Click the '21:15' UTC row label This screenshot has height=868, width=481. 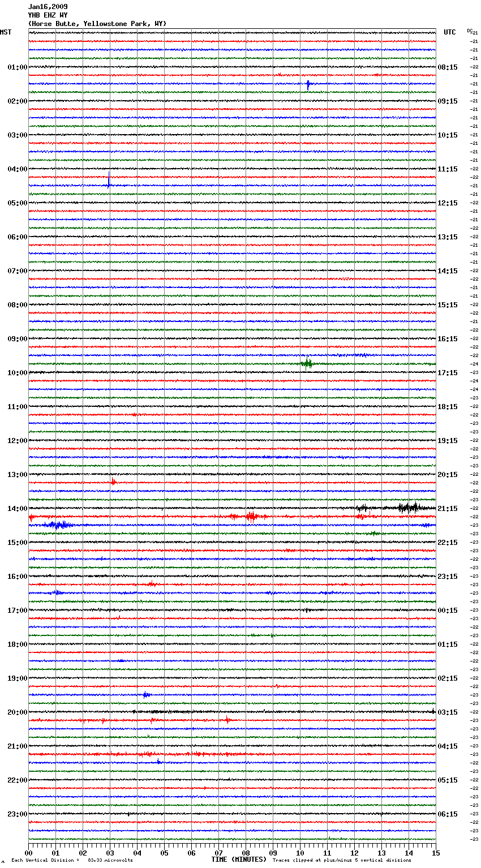[448, 509]
